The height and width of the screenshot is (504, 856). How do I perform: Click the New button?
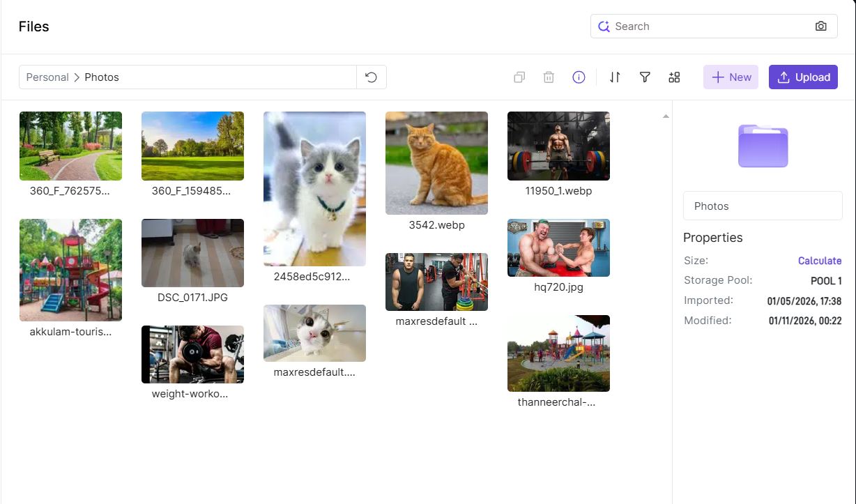point(731,77)
